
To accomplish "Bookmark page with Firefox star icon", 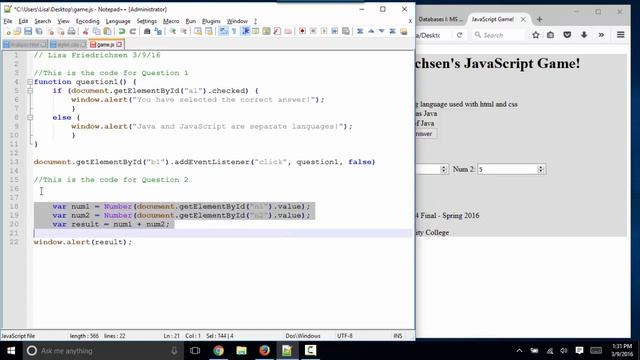I will click(x=536, y=35).
